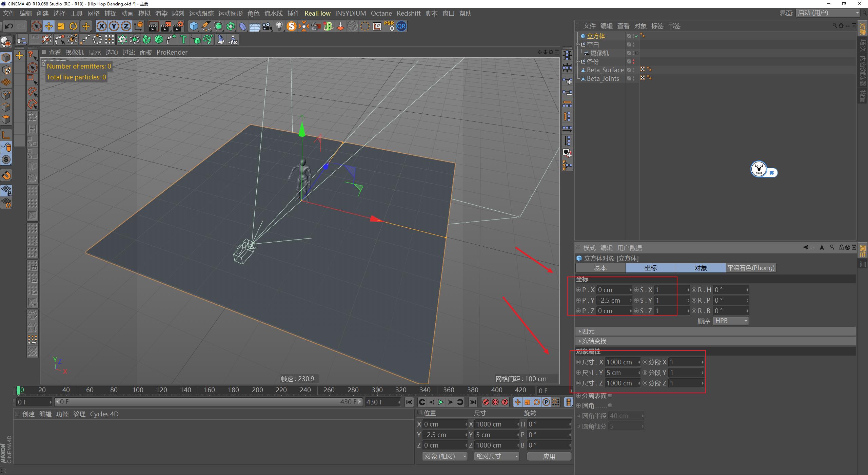
Task: Expand the 冻结变换 section
Action: click(594, 341)
